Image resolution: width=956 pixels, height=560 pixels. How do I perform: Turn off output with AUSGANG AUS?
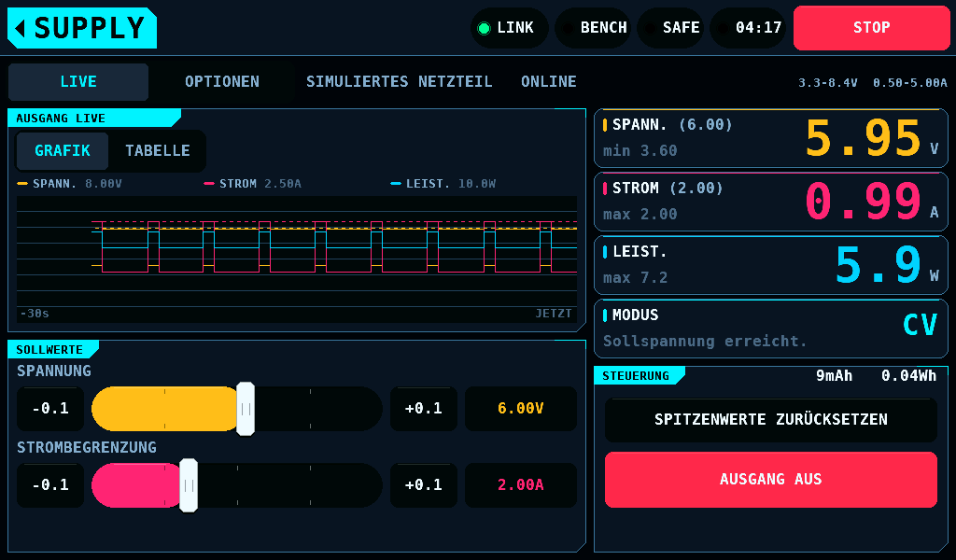pos(770,480)
